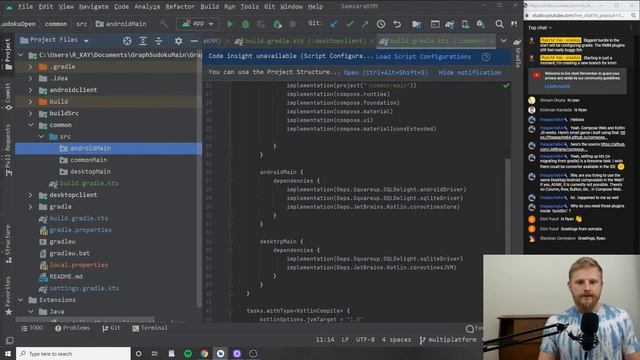Click Hide notification link
The height and width of the screenshot is (360, 640).
pyautogui.click(x=470, y=72)
